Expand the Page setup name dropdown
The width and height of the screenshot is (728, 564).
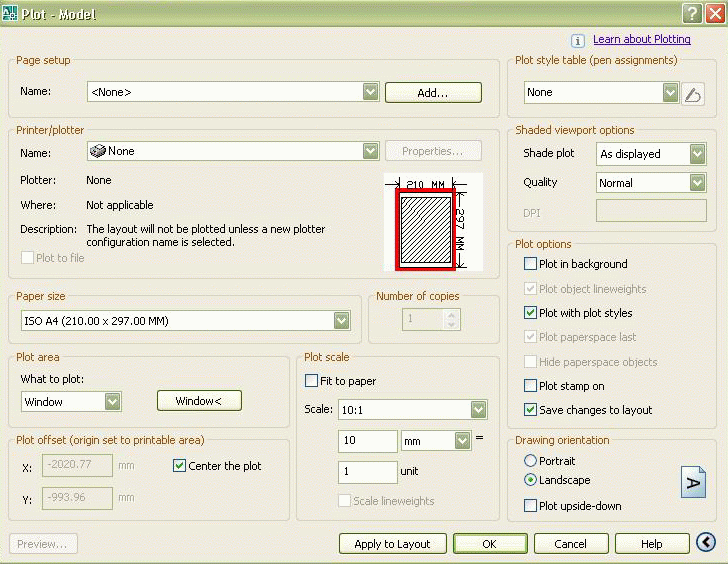tap(370, 92)
